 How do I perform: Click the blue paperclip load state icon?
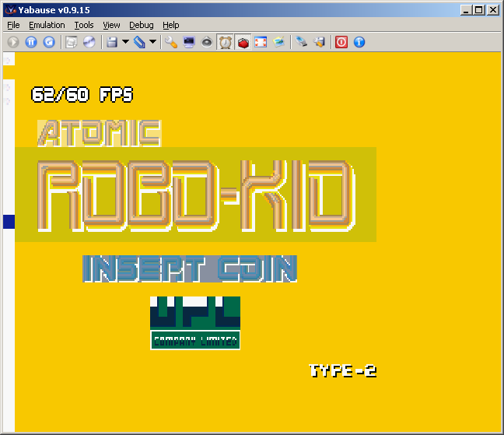pyautogui.click(x=139, y=42)
